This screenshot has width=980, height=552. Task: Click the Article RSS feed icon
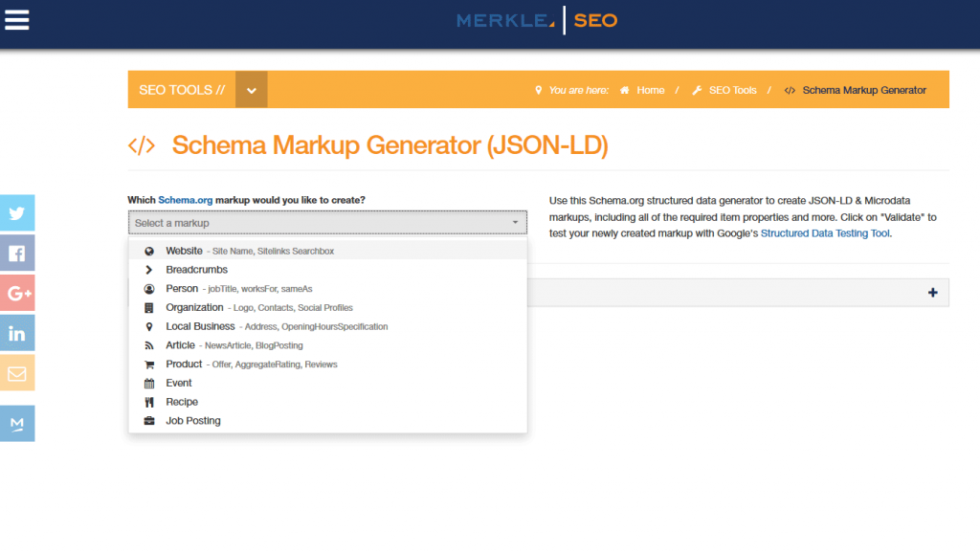pos(148,345)
